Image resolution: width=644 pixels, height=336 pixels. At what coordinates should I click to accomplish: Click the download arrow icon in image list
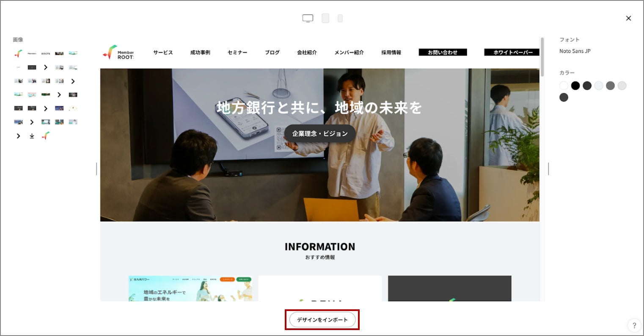point(32,136)
